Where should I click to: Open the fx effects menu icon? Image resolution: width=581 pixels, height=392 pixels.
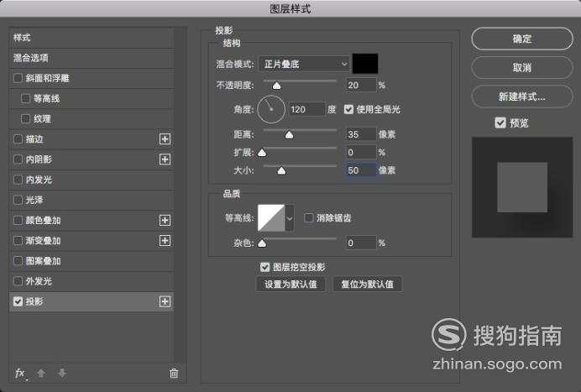20,373
